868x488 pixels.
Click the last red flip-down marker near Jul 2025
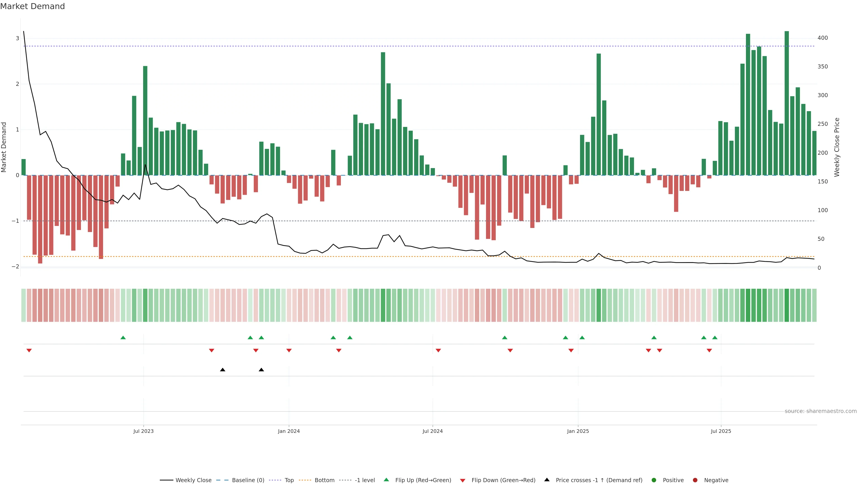click(709, 351)
